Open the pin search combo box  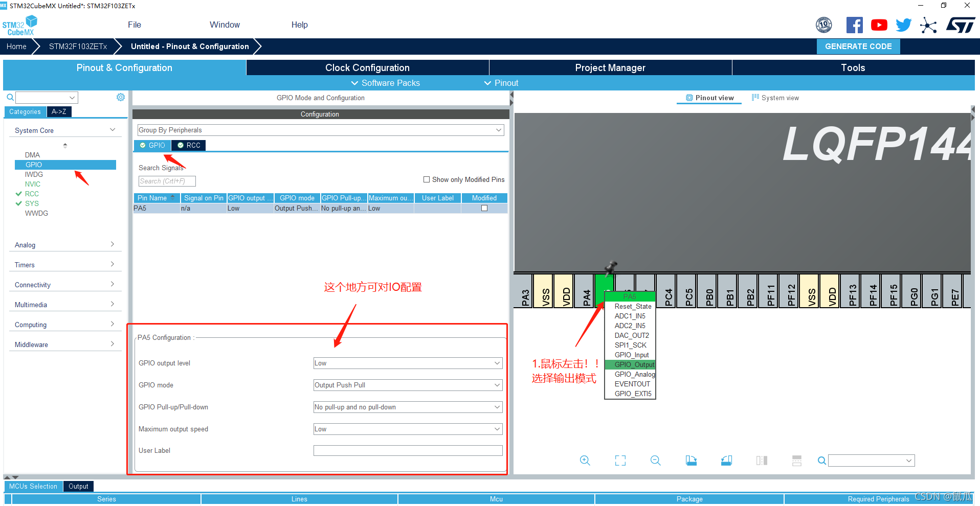[872, 461]
